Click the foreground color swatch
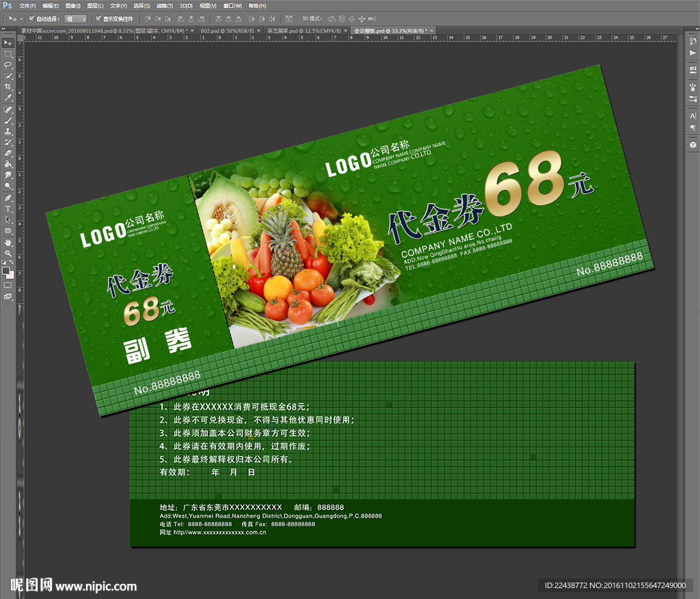Screen dimensions: 700x599 coord(5,271)
